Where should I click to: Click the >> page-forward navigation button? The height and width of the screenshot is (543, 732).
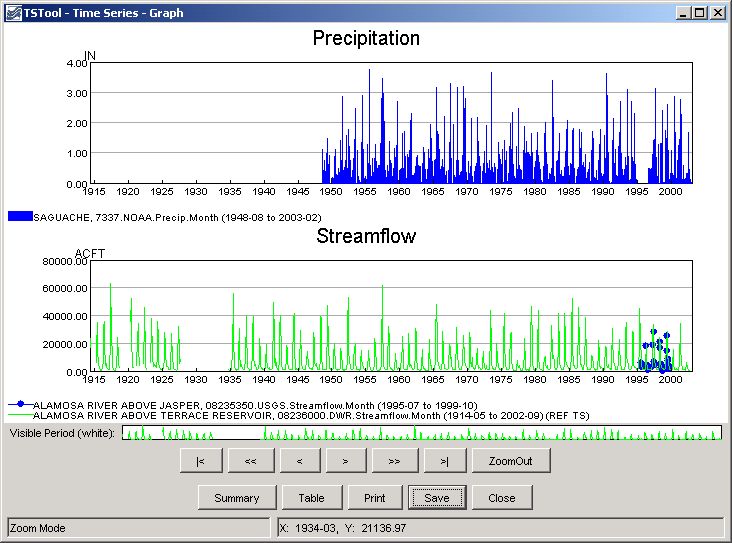point(395,461)
